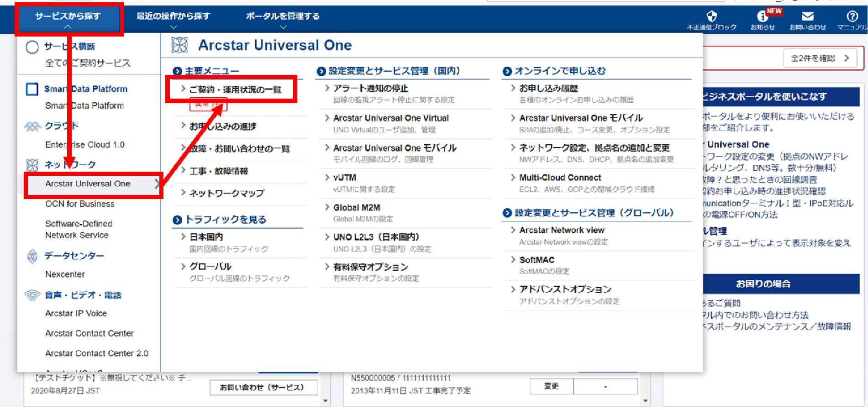This screenshot has height=410, width=868.
Task: Open Global M2M settings link
Action: pyautogui.click(x=357, y=208)
